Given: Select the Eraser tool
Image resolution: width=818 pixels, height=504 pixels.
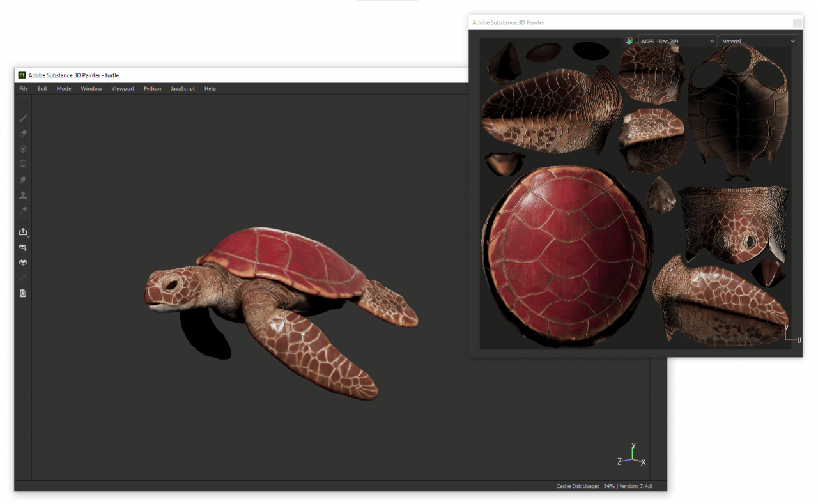Looking at the screenshot, I should click(x=23, y=134).
